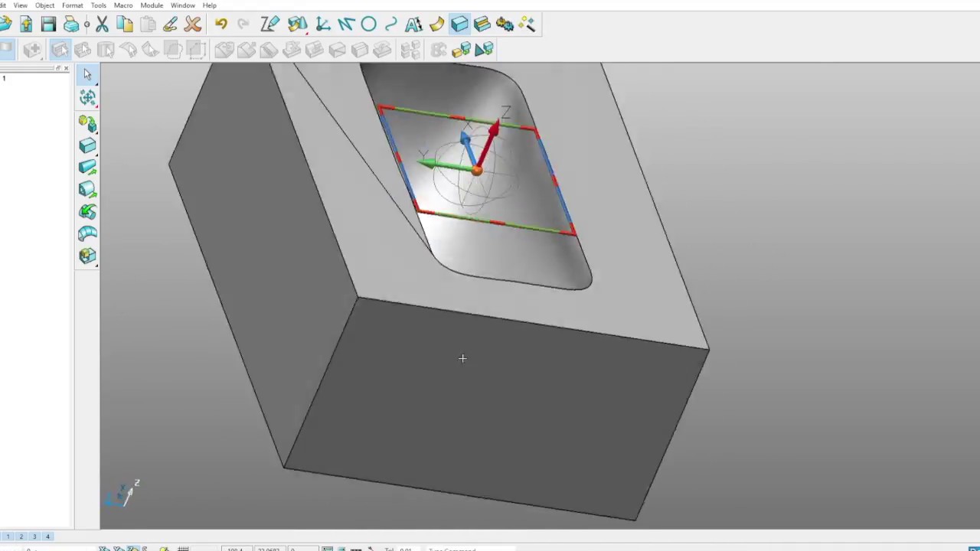Create a solid extrusion with green arrow

coord(87,168)
